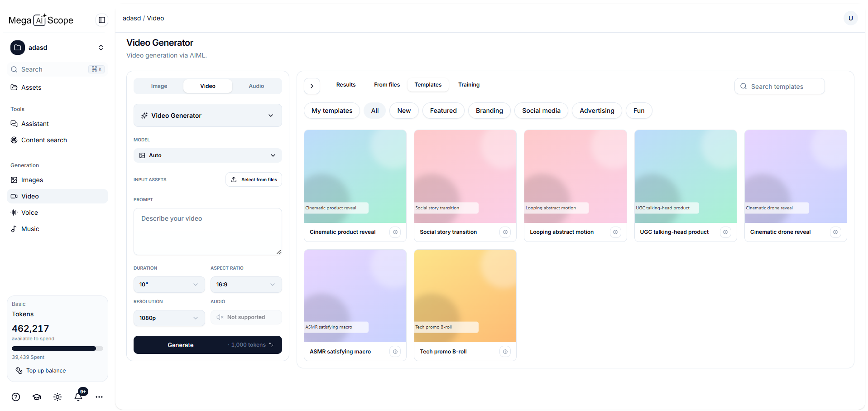Click the sidebar Search box
The image size is (868, 411).
coord(58,69)
